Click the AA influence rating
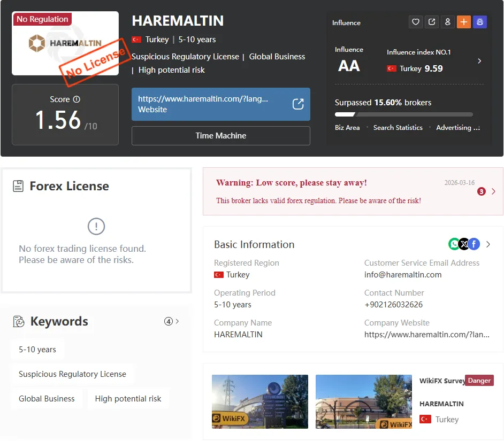The height and width of the screenshot is (441, 504). pyautogui.click(x=349, y=66)
